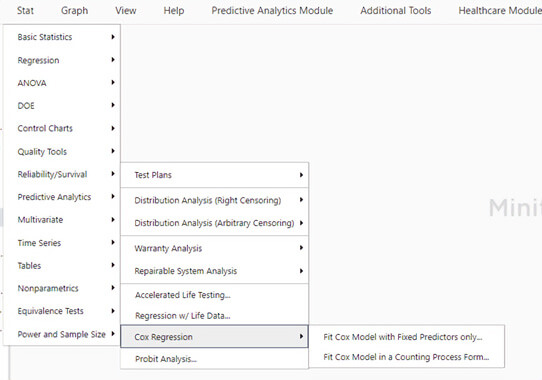Expand the Basic Statistics submenu
This screenshot has width=542, height=380.
[x=62, y=37]
